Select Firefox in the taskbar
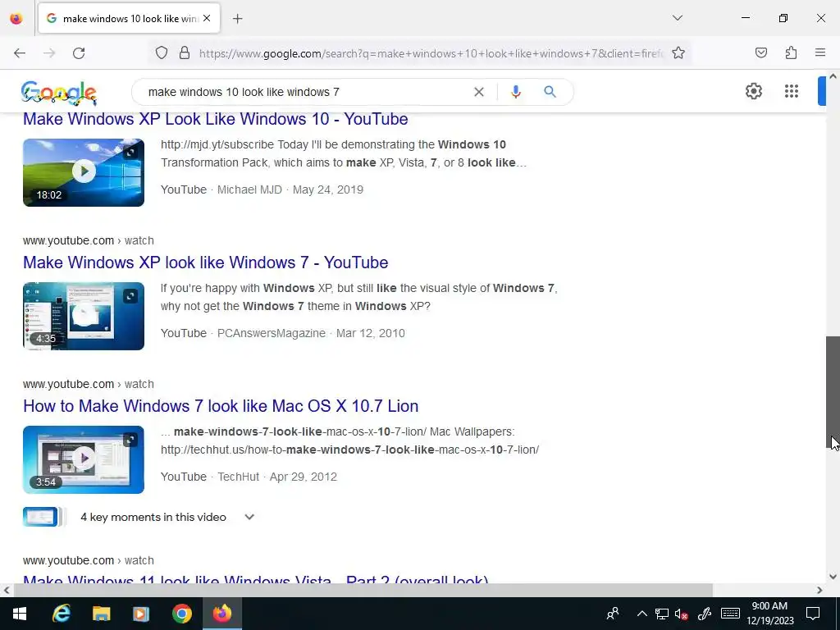840x630 pixels. [221, 614]
